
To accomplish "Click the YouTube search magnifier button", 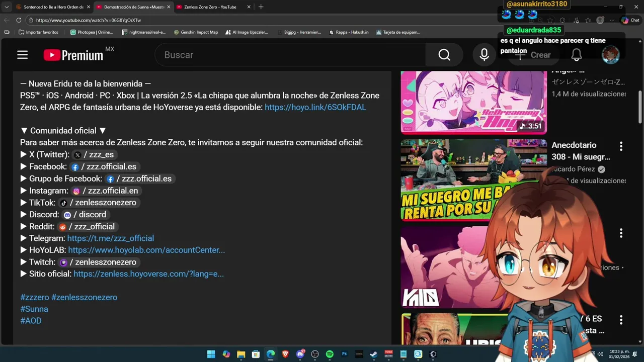I will (444, 55).
